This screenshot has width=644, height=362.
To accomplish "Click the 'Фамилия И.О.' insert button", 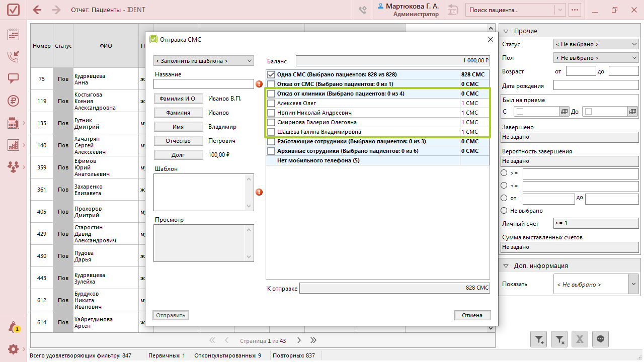I will 178,99.
